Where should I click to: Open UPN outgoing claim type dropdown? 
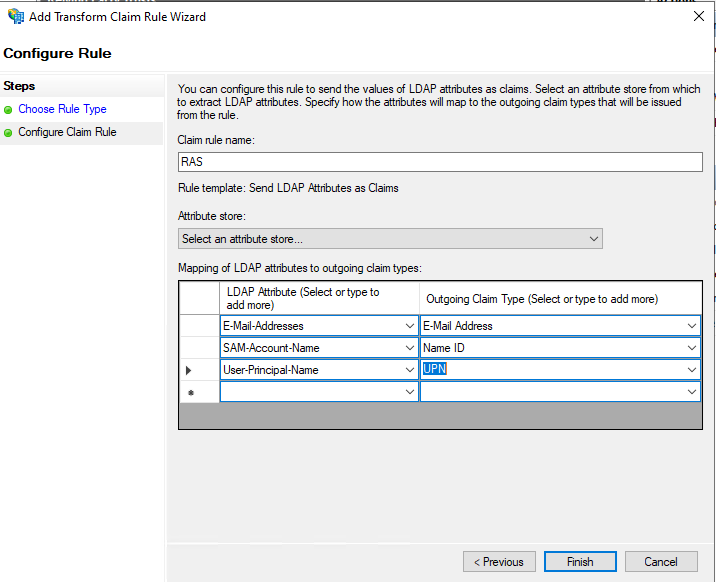[691, 370]
